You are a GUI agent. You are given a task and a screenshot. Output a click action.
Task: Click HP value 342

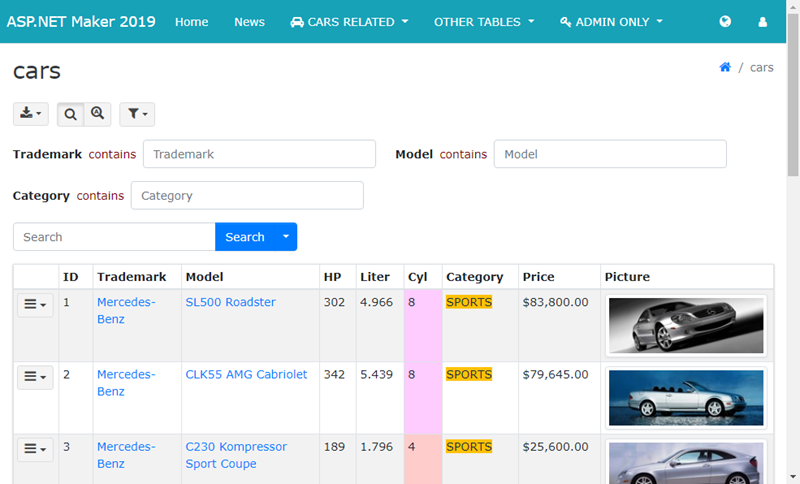click(334, 374)
